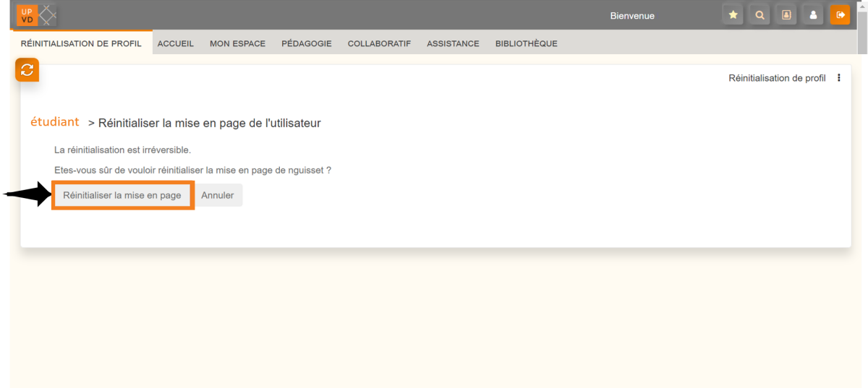Click the orange refresh icon

pos(27,70)
